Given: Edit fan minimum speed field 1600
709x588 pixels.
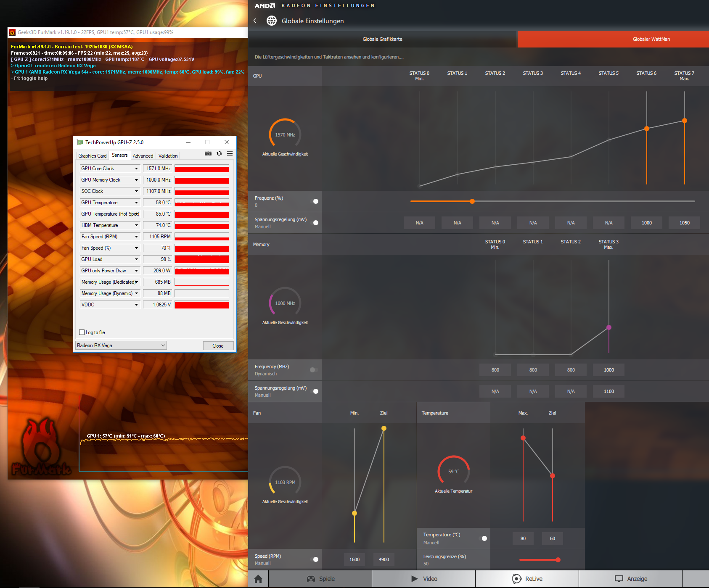Looking at the screenshot, I should [354, 559].
